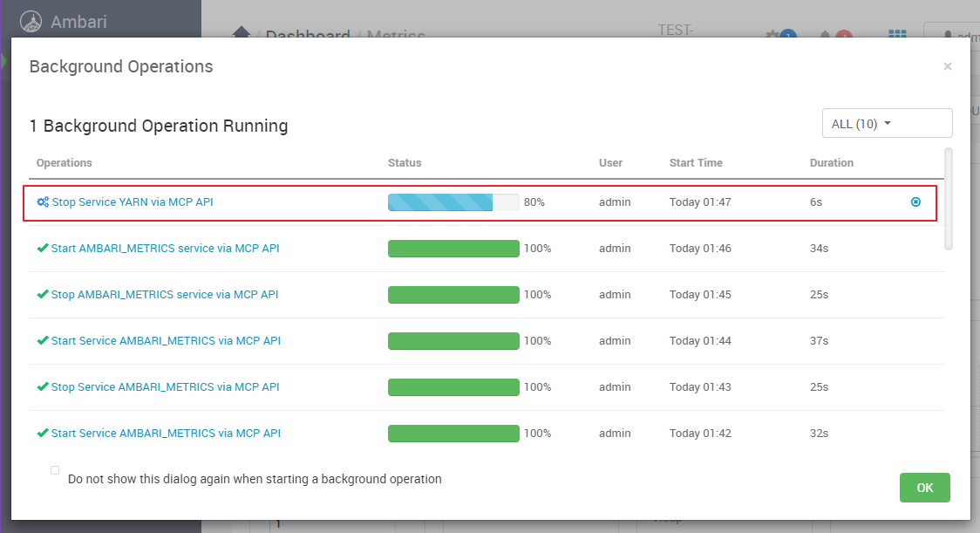
Task: Click the User column header
Action: [610, 162]
